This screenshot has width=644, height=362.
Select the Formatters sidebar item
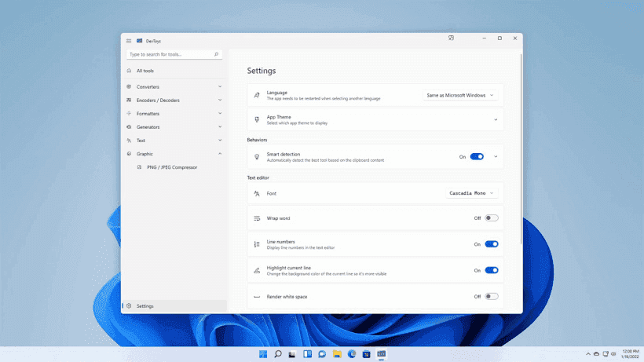(x=174, y=114)
